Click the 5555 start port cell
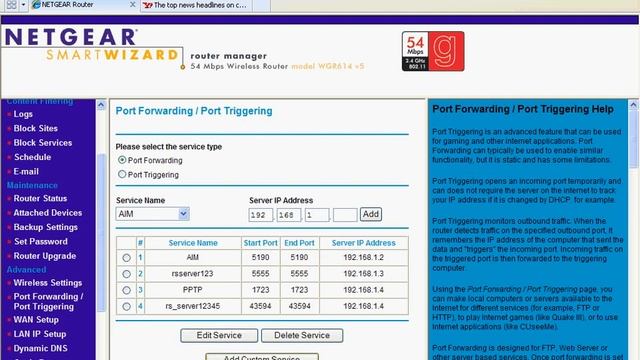Screen dimensions: 640x360 pyautogui.click(x=260, y=273)
